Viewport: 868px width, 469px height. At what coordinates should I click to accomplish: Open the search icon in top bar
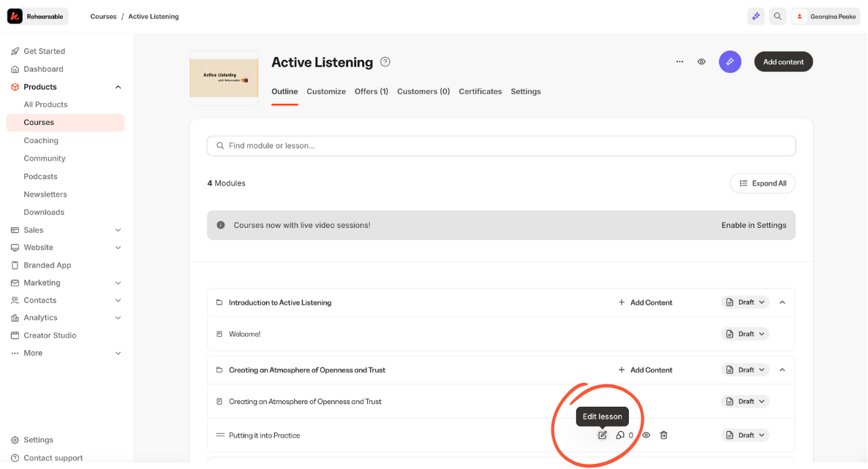pyautogui.click(x=777, y=16)
